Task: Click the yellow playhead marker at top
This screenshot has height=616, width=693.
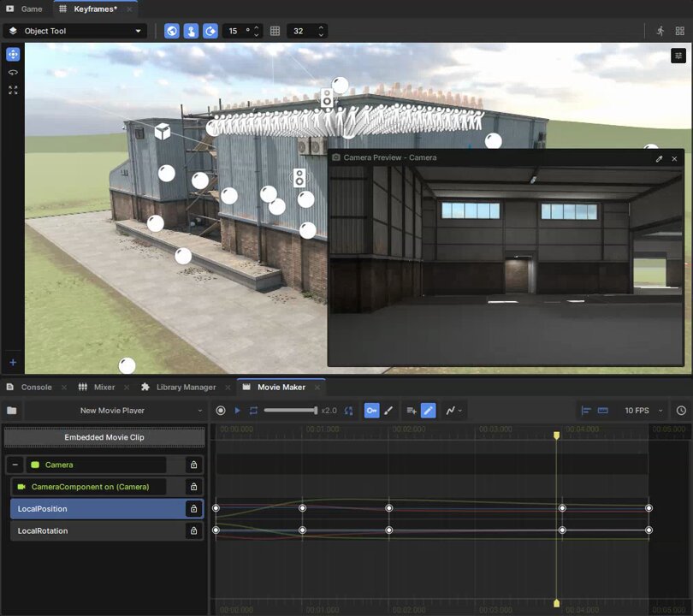Action: pyautogui.click(x=556, y=435)
